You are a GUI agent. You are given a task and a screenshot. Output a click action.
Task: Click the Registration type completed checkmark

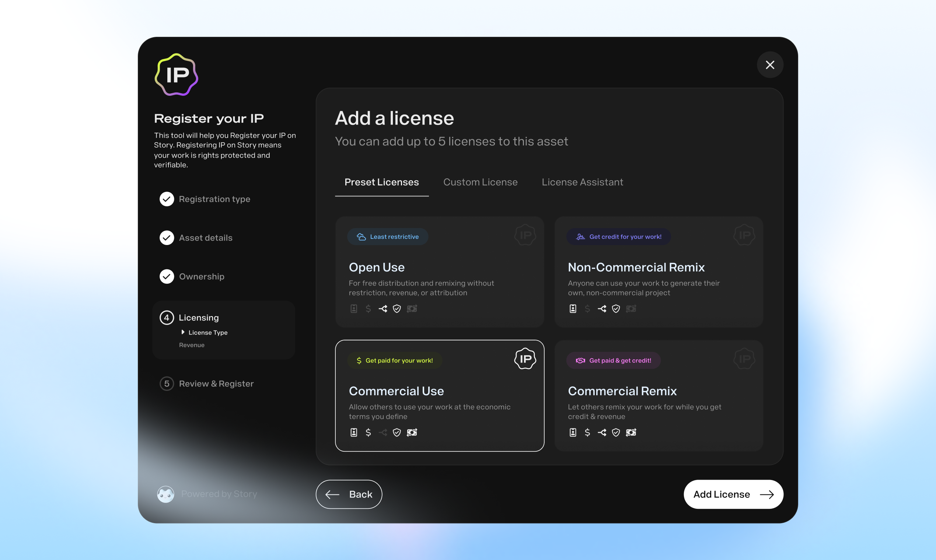tap(167, 199)
